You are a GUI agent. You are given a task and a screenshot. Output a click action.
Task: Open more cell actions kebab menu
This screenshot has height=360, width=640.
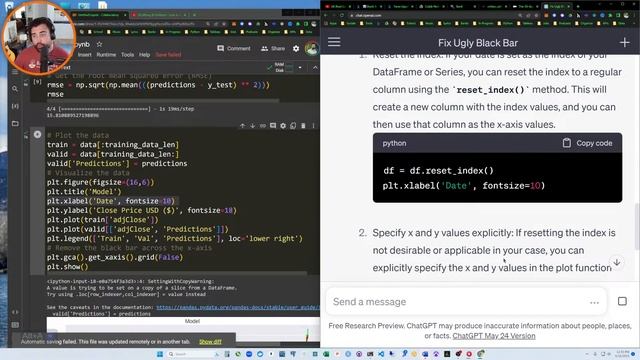tap(313, 126)
